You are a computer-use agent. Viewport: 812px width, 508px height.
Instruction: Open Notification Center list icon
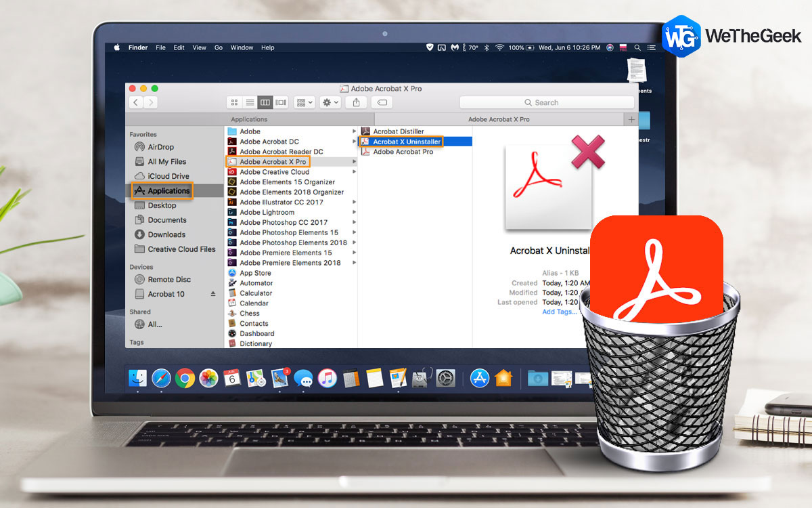coord(651,47)
